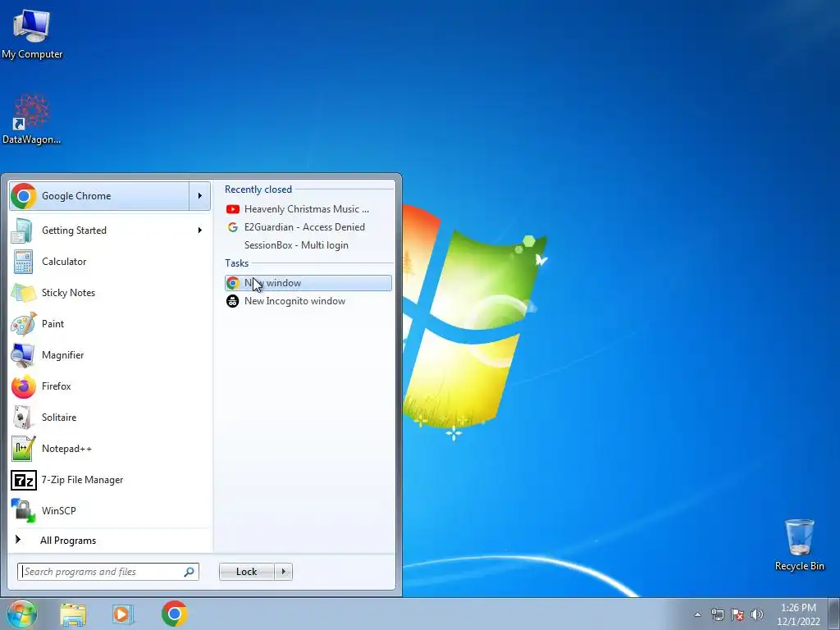Screen dimensions: 840x630
Task: Open Google Chrome from the Start menu list
Action: (x=99, y=196)
